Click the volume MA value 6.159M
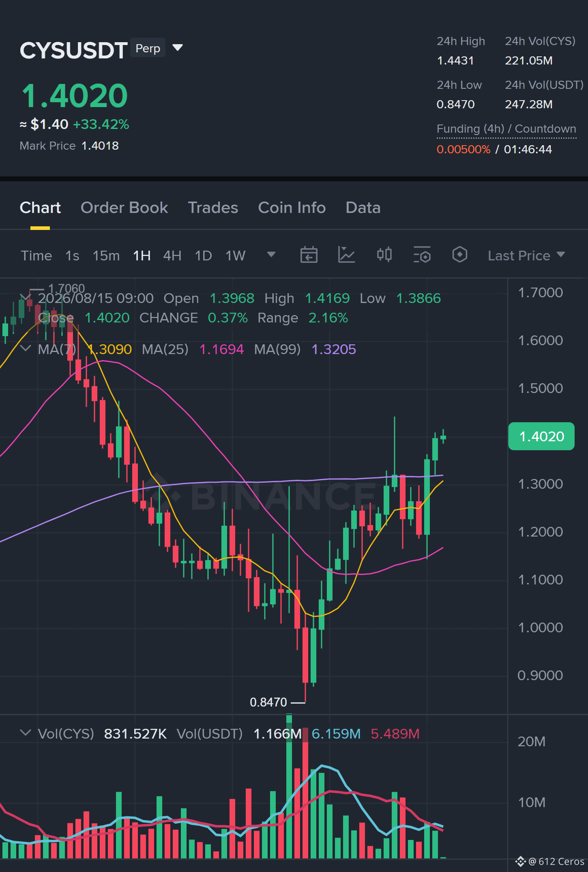This screenshot has height=872, width=588. (x=336, y=734)
